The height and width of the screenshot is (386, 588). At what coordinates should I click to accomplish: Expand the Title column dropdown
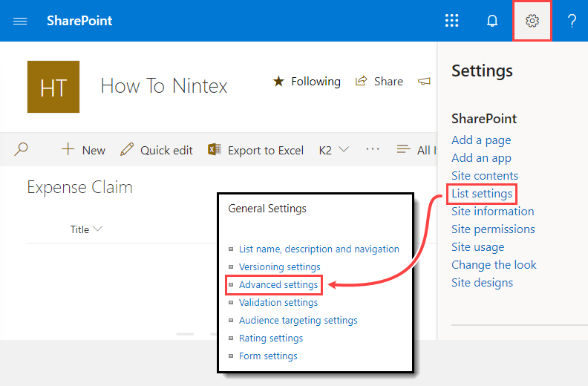(97, 229)
